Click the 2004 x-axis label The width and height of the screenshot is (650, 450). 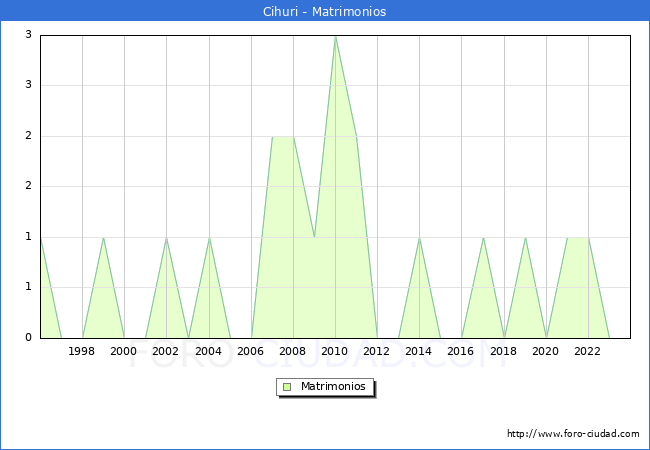(208, 351)
